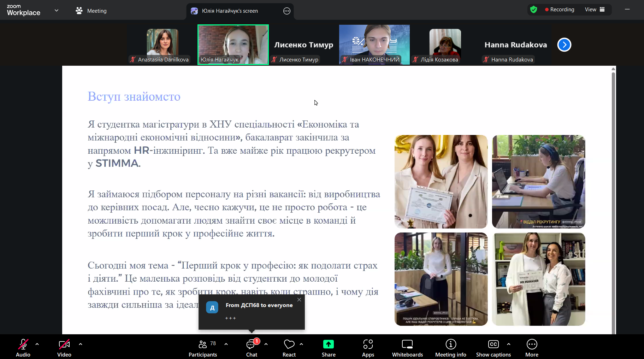Open Meeting info
Viewport: 644px width, 359px height.
(x=450, y=348)
